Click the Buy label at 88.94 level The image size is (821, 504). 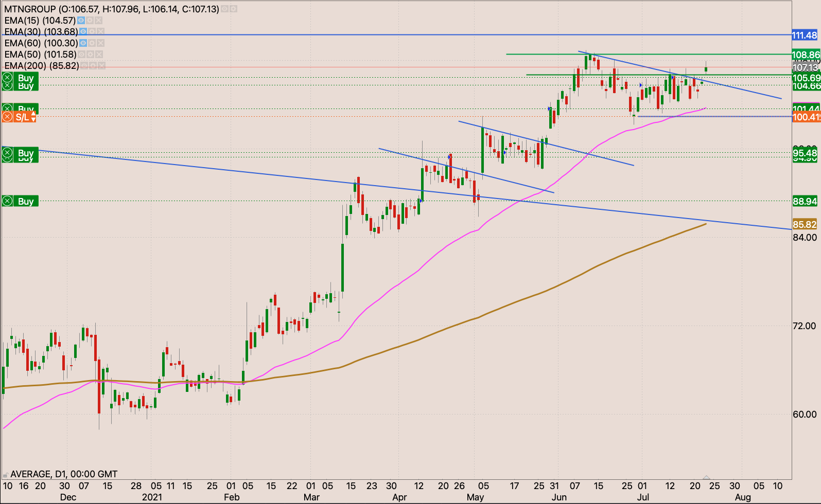click(x=26, y=201)
